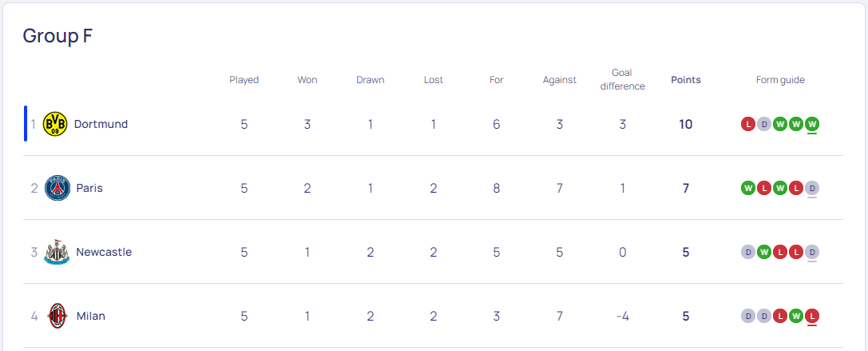
Task: Click the Points column header
Action: point(686,80)
